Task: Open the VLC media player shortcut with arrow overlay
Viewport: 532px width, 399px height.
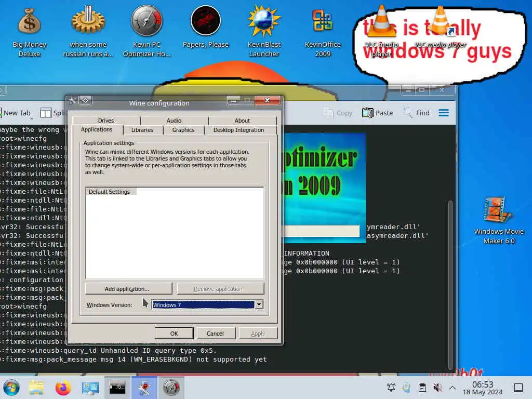Action: (x=441, y=27)
